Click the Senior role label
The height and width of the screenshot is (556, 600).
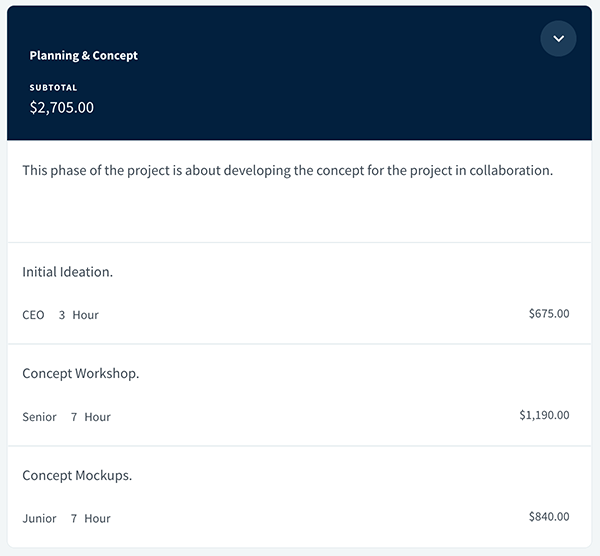[x=39, y=417]
